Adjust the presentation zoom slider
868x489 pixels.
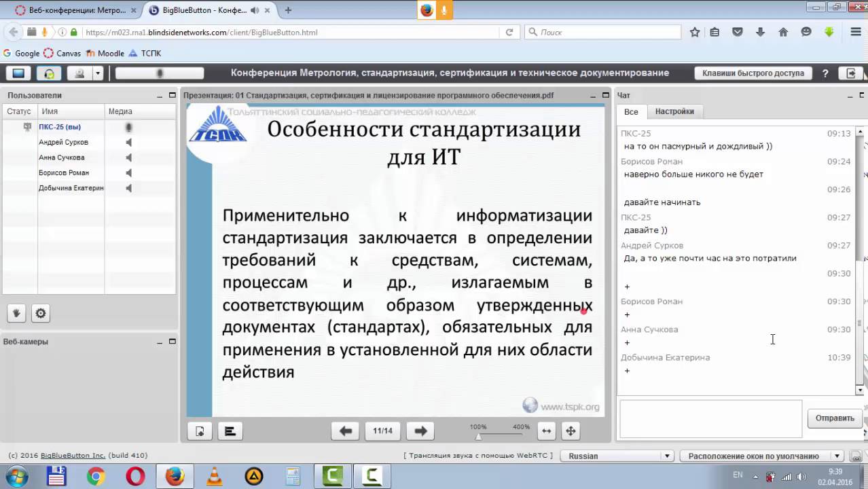478,436
